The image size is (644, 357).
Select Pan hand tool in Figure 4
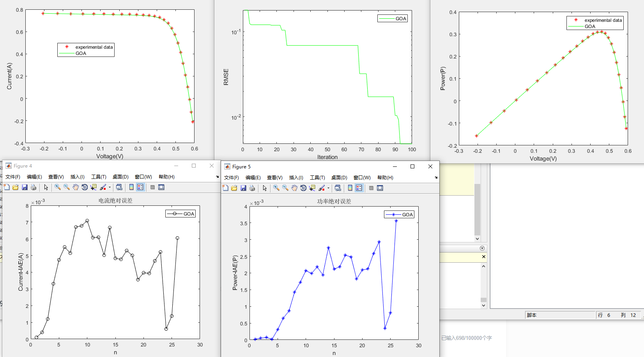click(76, 187)
